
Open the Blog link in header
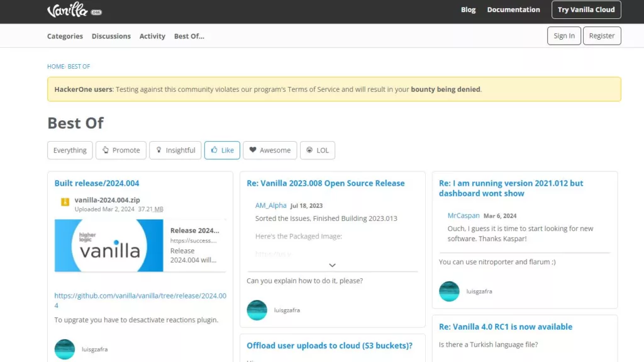(x=468, y=9)
